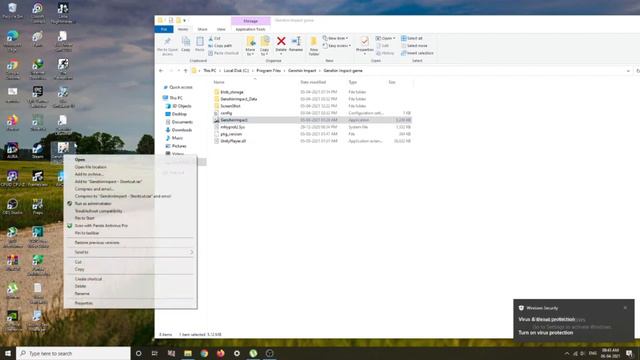Screen dimensions: 640x360
Task: Open the Copy to dropdown
Action: [264, 46]
